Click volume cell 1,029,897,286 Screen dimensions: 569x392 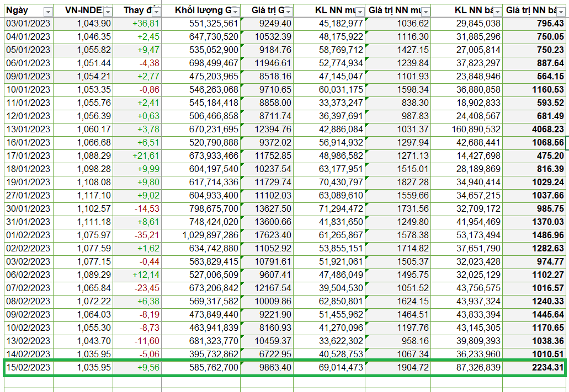point(201,235)
